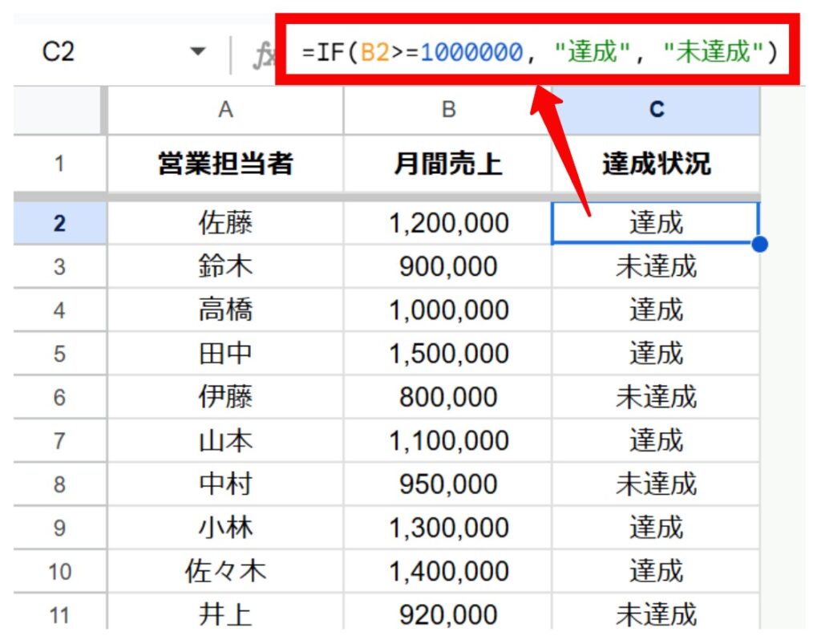
Task: Select row 2 header
Action: [x=59, y=223]
